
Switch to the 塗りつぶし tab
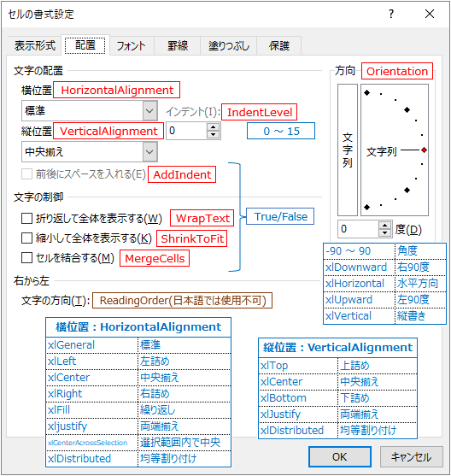point(229,46)
